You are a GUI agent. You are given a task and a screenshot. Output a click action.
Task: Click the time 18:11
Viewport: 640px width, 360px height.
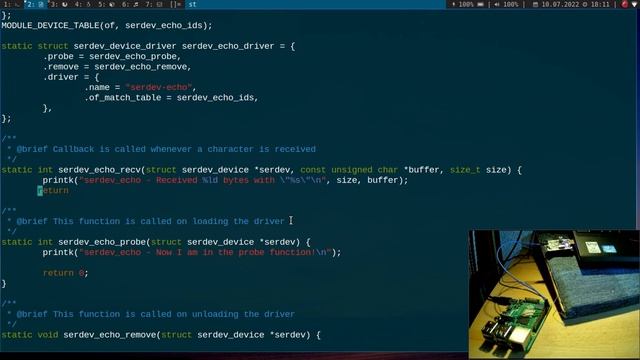[600, 4]
